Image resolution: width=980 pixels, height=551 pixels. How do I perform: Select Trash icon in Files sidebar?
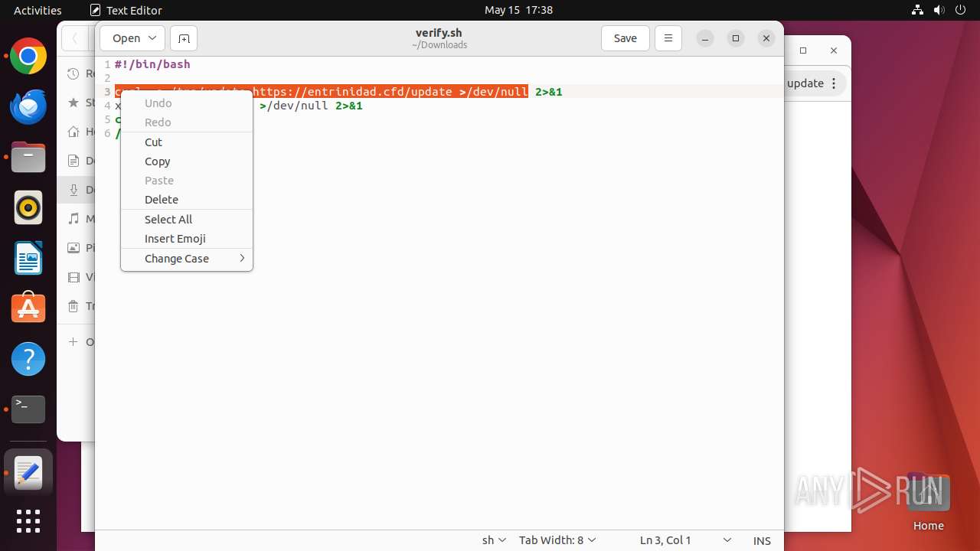[73, 306]
